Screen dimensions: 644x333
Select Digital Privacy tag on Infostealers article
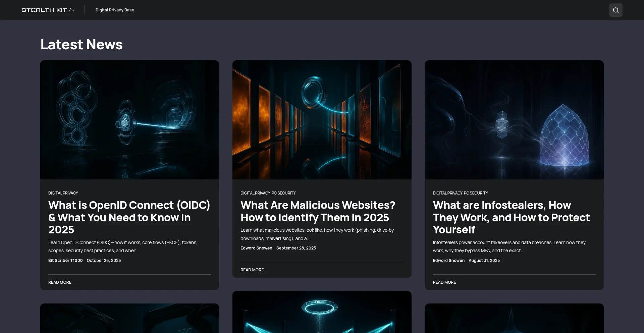point(447,193)
